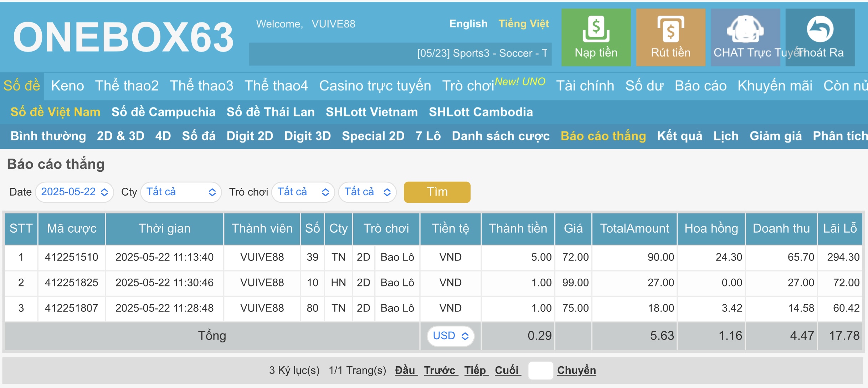Screen dimensions: 868x388
Task: Change the USD currency selector
Action: (x=450, y=336)
